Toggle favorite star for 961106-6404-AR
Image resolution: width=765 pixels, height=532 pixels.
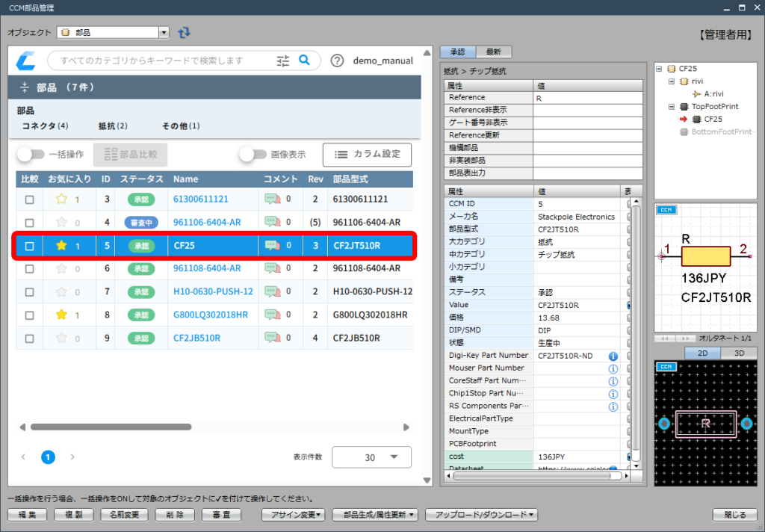point(61,222)
